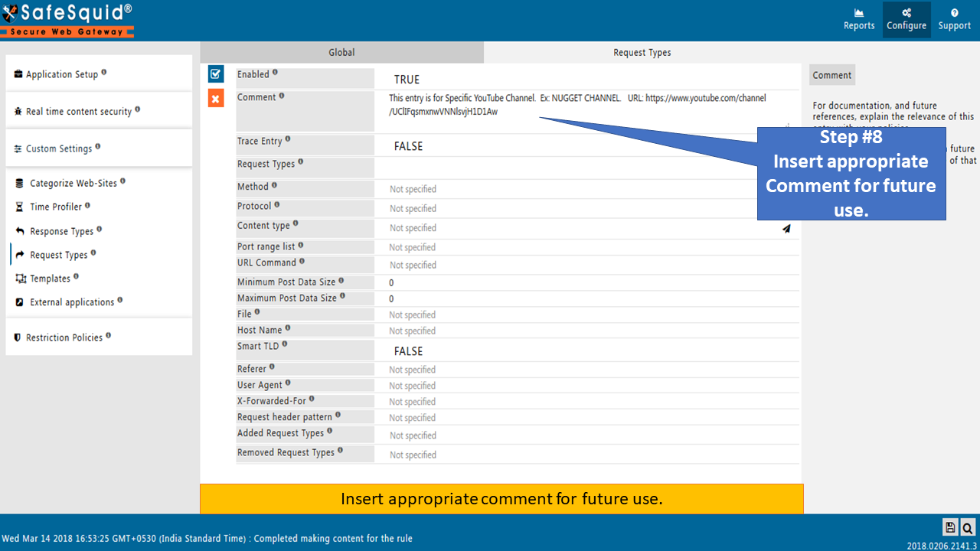Click the blue checkmark save entry icon

pos(216,74)
